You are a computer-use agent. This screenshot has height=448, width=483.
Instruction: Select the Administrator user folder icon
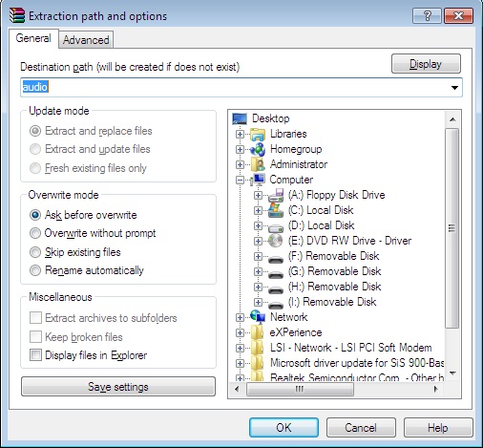coord(258,164)
